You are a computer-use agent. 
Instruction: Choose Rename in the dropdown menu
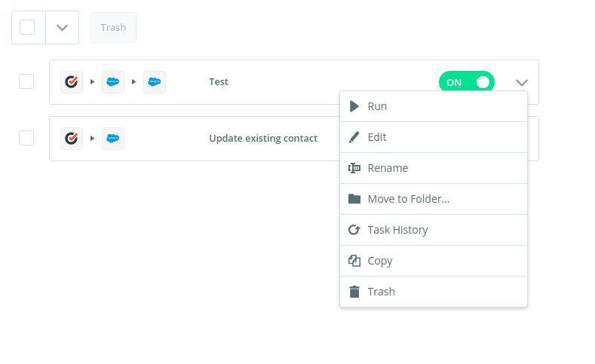(x=434, y=168)
